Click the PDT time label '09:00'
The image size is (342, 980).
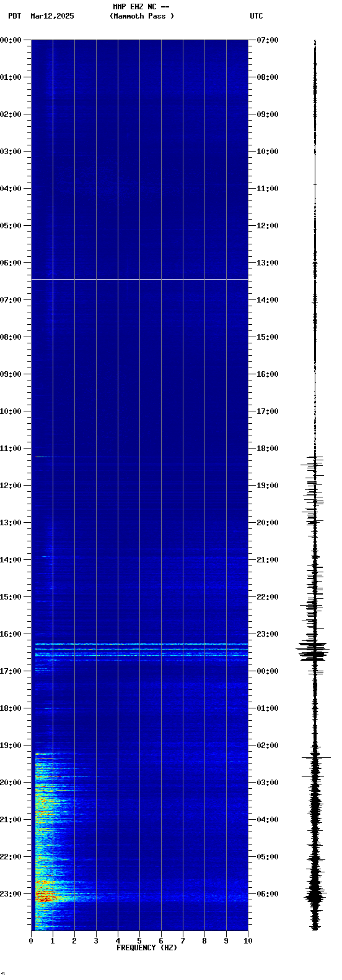tap(11, 374)
